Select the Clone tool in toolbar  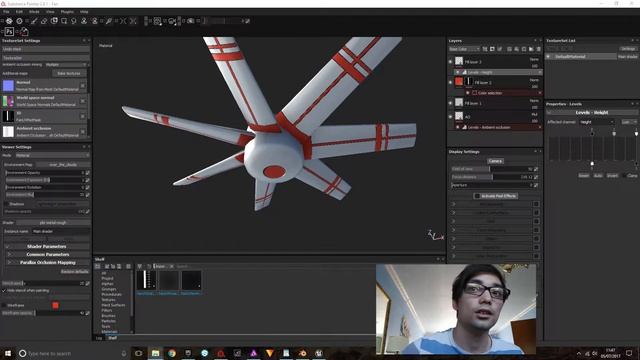pos(84,21)
